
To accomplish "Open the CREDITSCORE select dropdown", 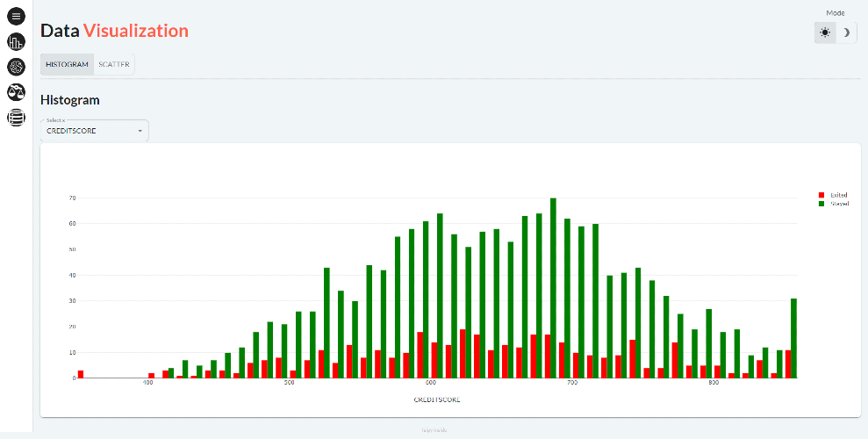I will (95, 131).
